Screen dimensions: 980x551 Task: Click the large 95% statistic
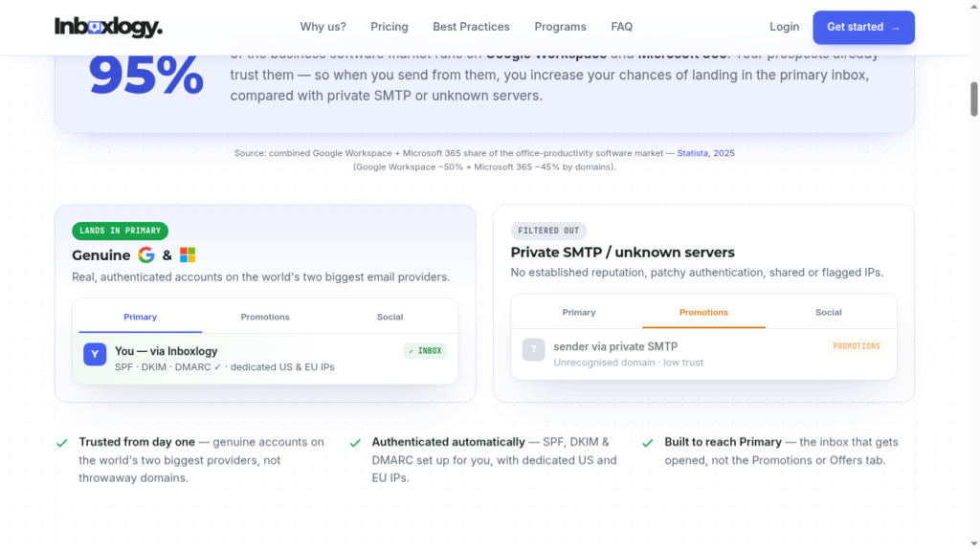[x=145, y=75]
